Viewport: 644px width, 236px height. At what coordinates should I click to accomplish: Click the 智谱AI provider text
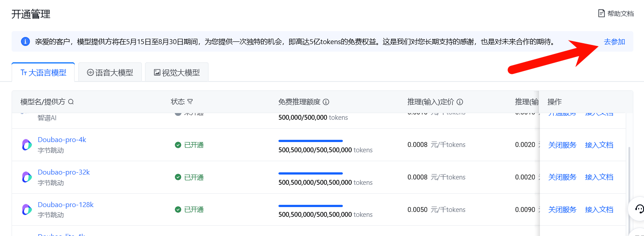(47, 118)
